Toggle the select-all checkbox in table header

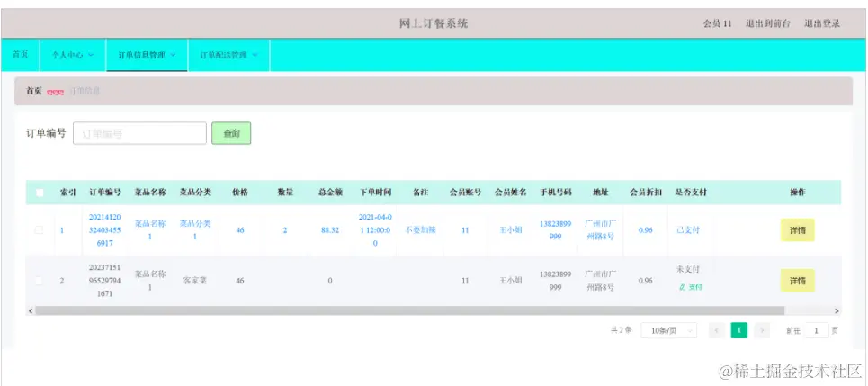point(40,193)
